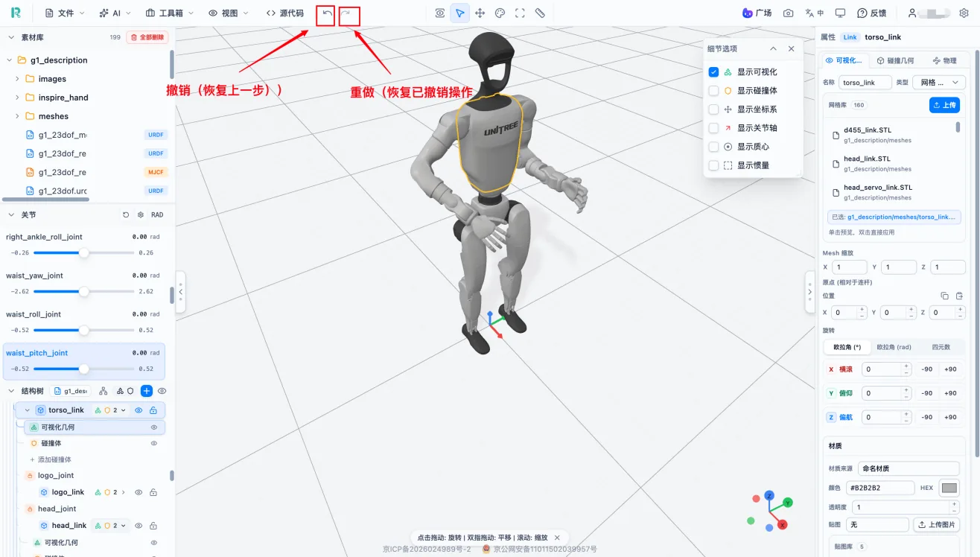The image size is (980, 557).
Task: Click the fit-to-view frame icon
Action: (x=521, y=13)
